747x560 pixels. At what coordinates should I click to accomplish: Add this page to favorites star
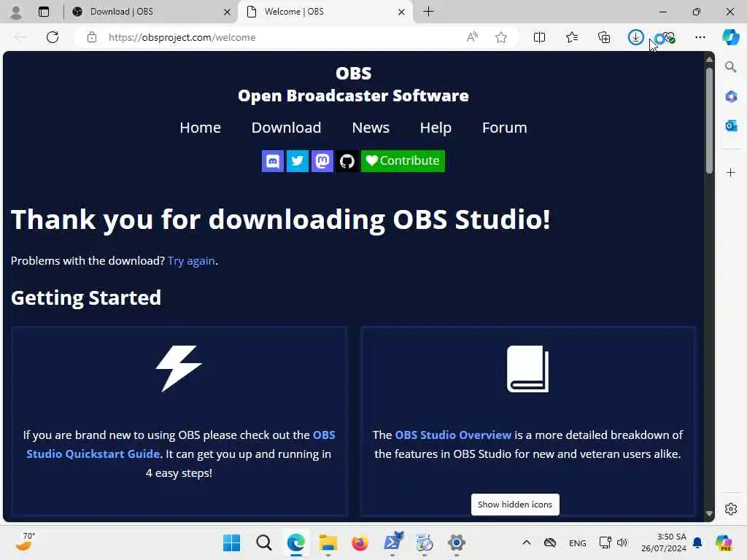click(x=500, y=37)
